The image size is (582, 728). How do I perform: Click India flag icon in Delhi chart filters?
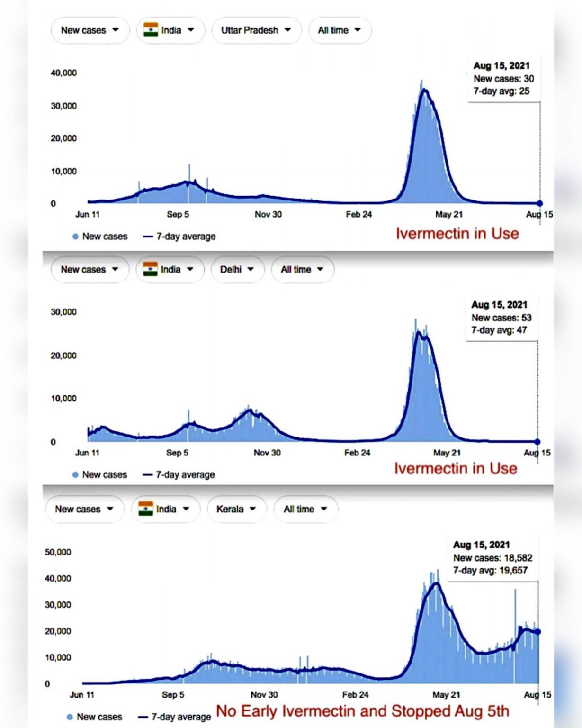150,269
